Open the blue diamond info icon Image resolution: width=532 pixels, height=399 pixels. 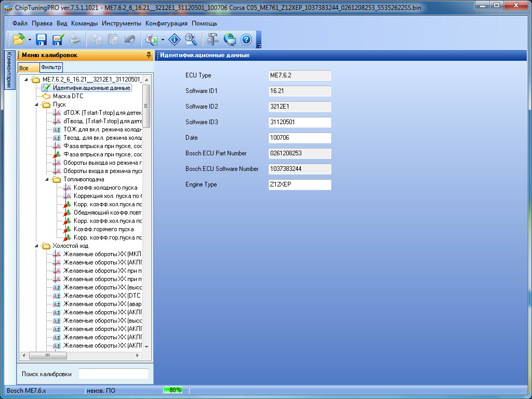pyautogui.click(x=175, y=39)
